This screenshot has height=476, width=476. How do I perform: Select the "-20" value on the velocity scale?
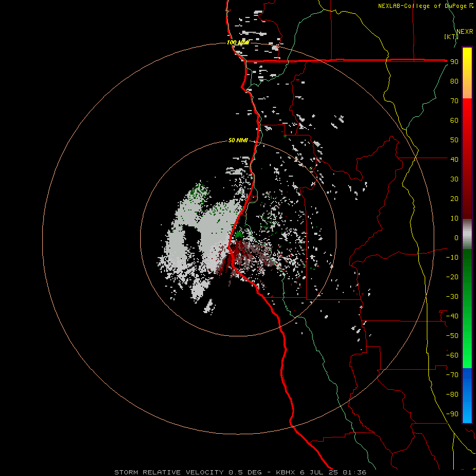point(452,277)
